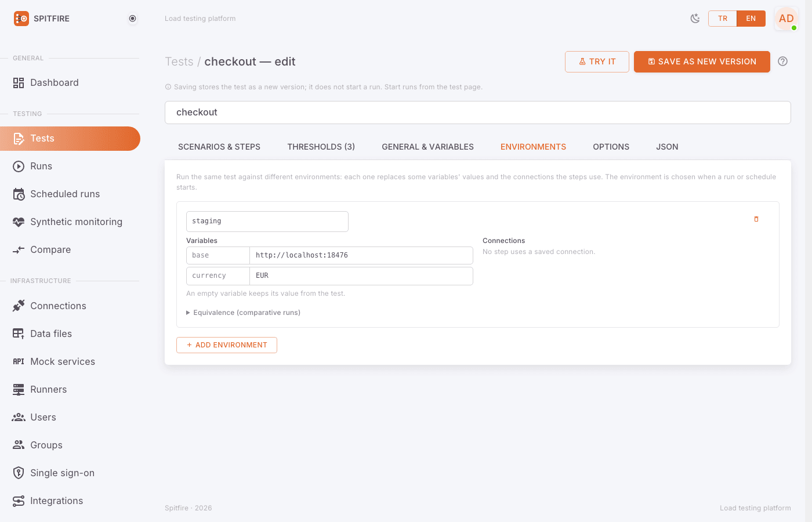Click the Single sign-on shield icon
Screen dimensions: 812x522
coord(19,473)
